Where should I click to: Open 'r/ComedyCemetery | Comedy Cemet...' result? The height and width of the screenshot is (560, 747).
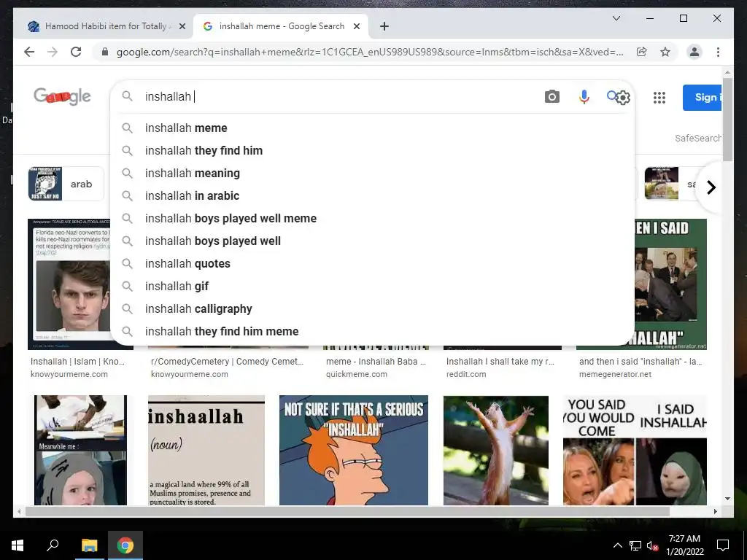tap(228, 362)
